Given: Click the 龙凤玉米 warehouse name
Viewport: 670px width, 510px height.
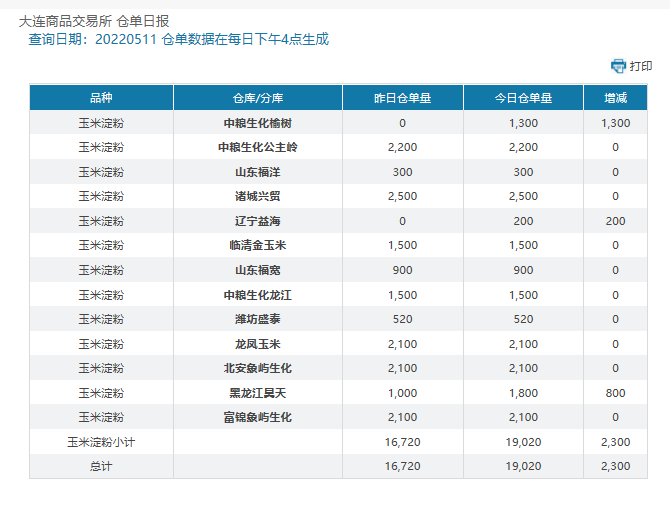Looking at the screenshot, I should (258, 344).
